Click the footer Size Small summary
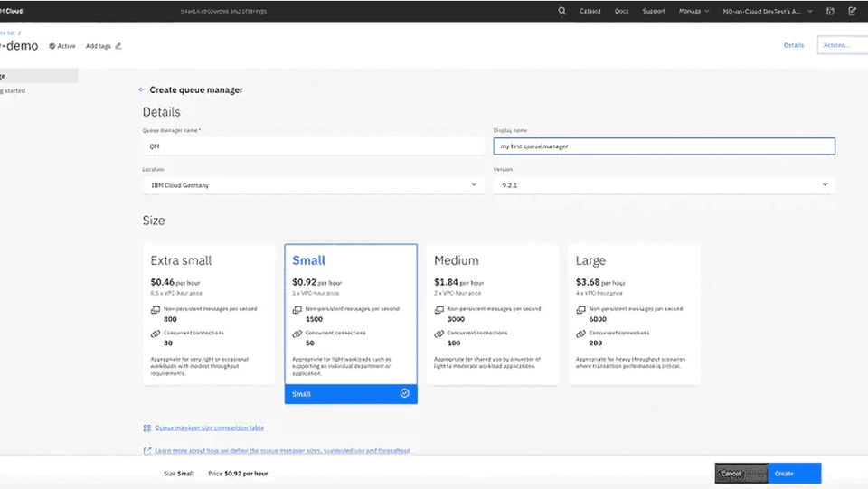The height and width of the screenshot is (489, 868). (x=179, y=474)
